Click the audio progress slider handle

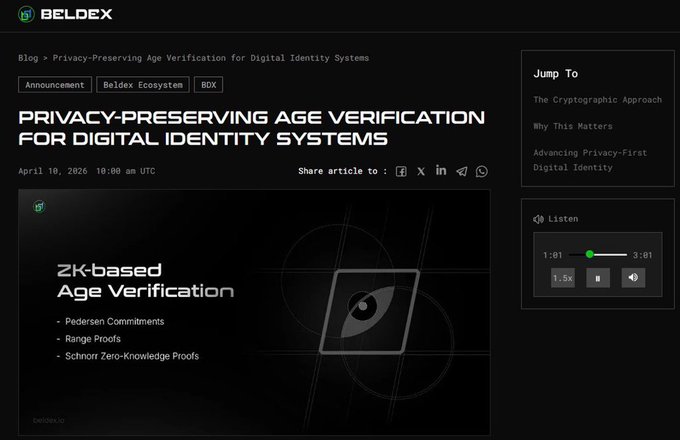(x=589, y=254)
